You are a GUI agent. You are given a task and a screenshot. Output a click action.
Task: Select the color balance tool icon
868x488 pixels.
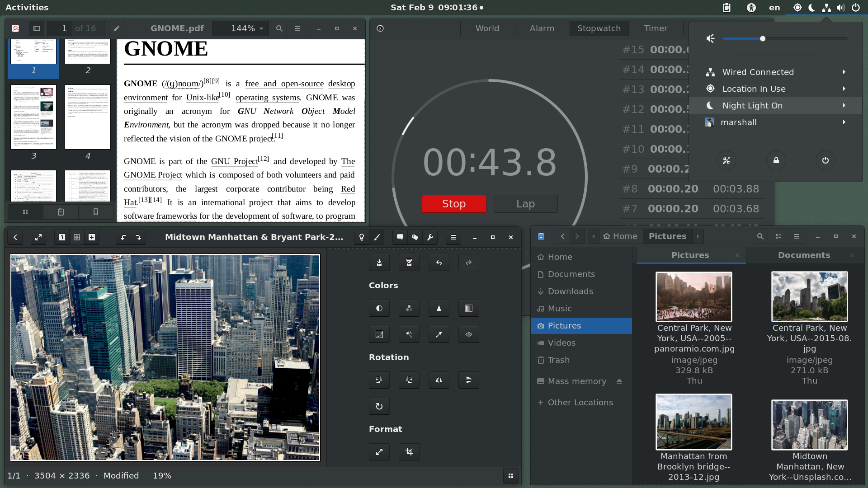pos(409,308)
